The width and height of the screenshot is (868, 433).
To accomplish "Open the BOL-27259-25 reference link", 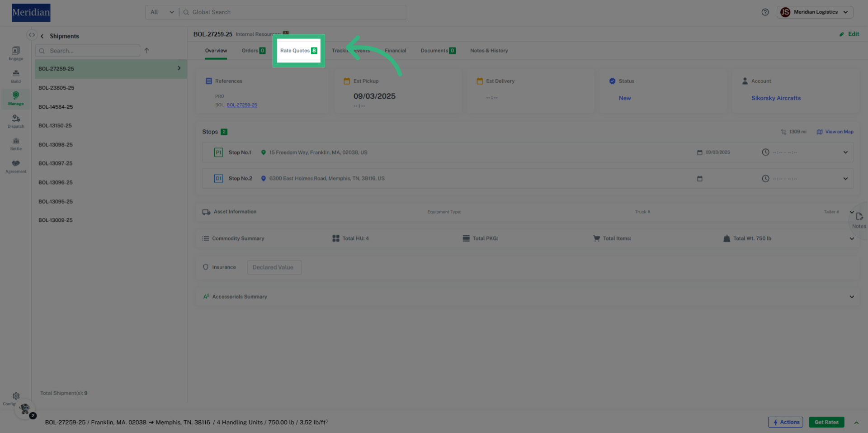I will pos(242,105).
